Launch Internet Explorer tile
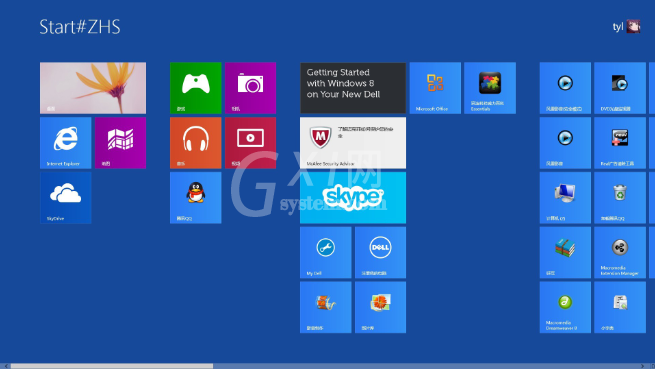655x369 pixels. (x=66, y=143)
